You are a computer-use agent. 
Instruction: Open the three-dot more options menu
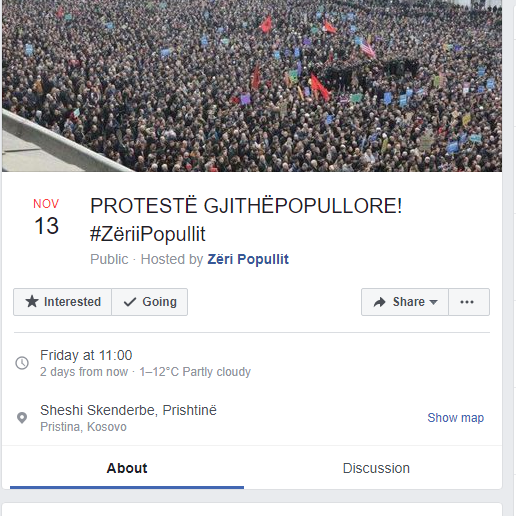point(469,302)
